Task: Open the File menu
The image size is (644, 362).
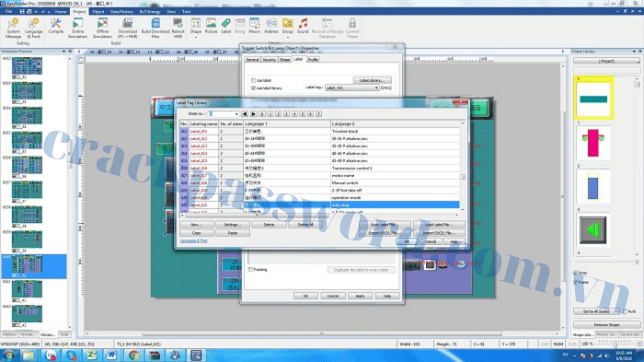Action: [8, 12]
